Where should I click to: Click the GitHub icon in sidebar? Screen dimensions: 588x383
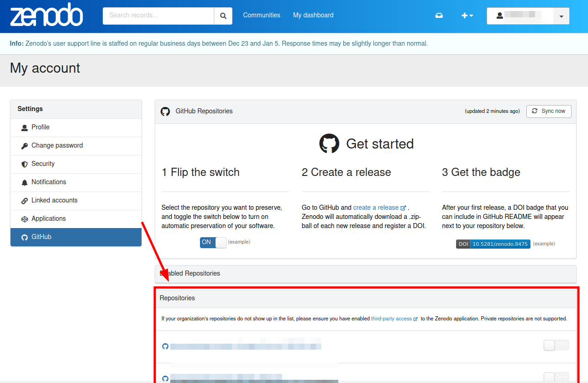tap(25, 237)
